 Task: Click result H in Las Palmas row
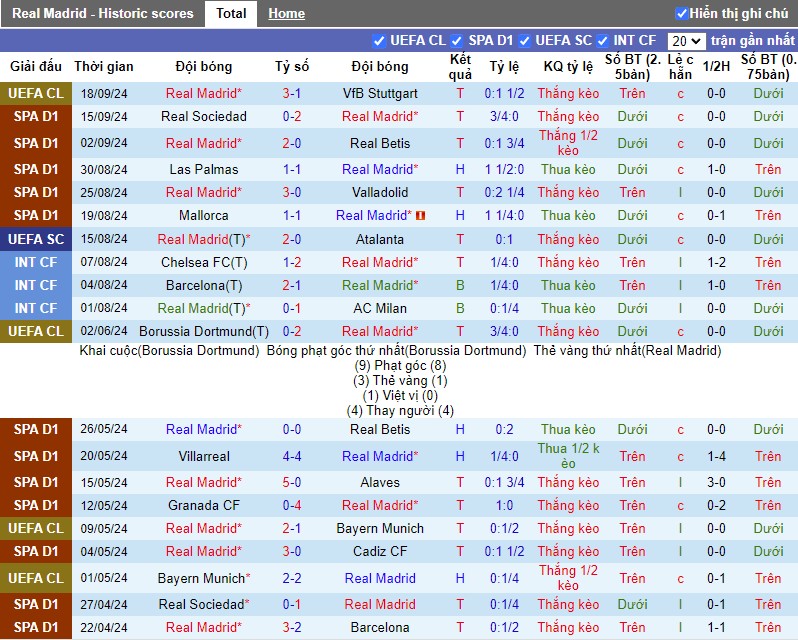point(460,169)
